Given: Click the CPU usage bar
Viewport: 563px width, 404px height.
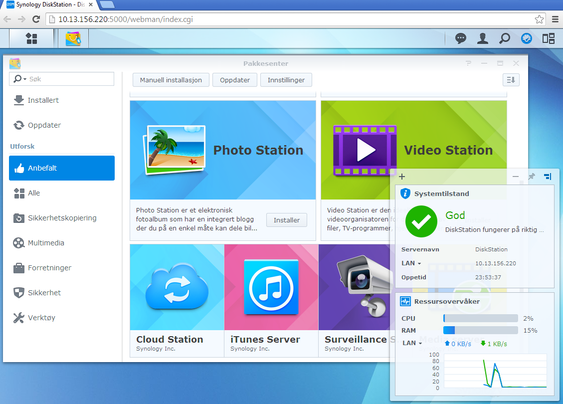Looking at the screenshot, I should click(x=480, y=318).
